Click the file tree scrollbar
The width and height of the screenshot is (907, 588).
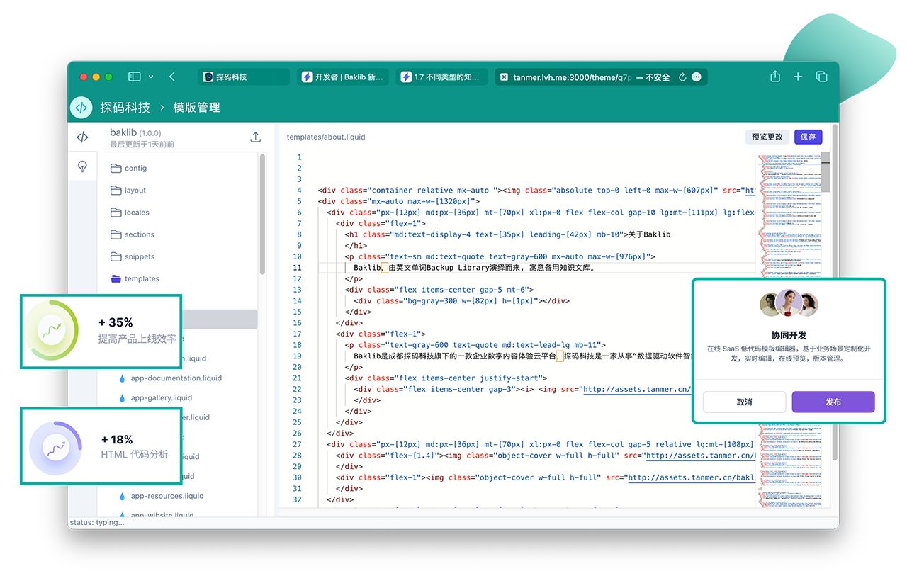(x=262, y=214)
